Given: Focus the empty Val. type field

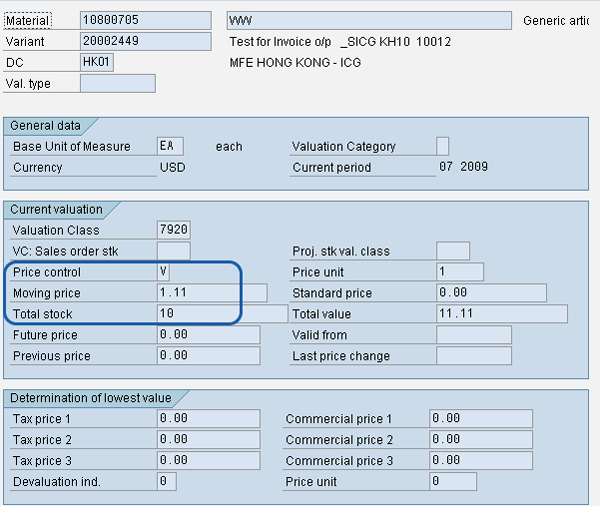Looking at the screenshot, I should pos(117,83).
